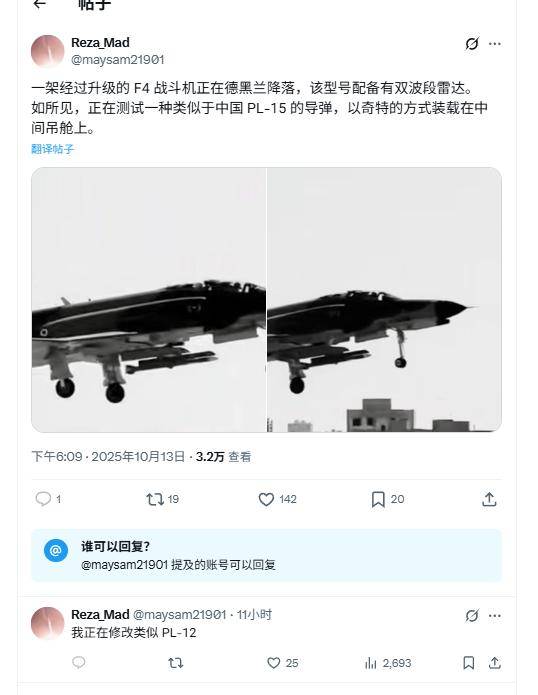View the right F4 fighter photo

385,300
